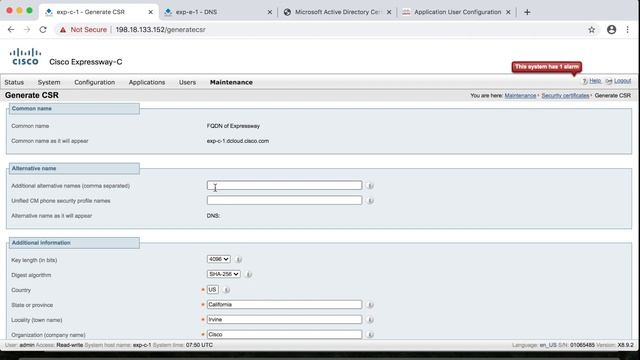Focus the Additional alternative names field

pyautogui.click(x=284, y=185)
